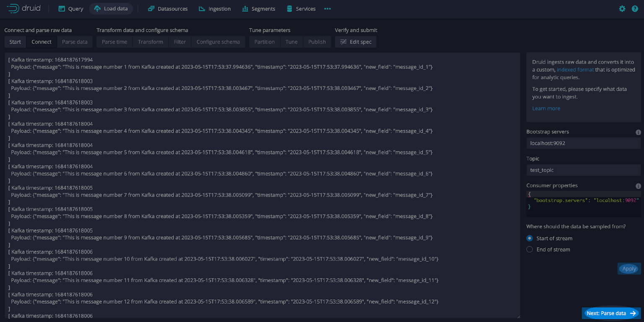
Task: Select Start of stream option
Action: click(x=550, y=238)
